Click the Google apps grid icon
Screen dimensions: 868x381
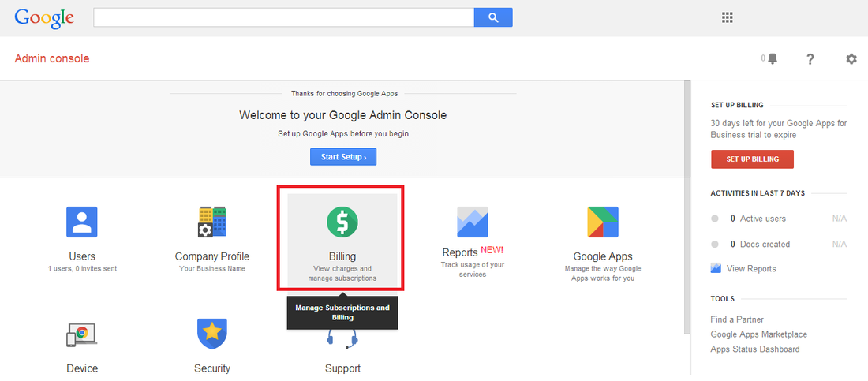[x=728, y=17]
